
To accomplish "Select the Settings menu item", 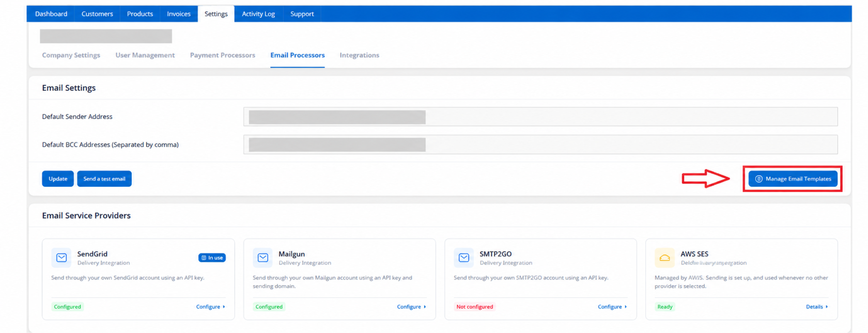I will (x=216, y=14).
